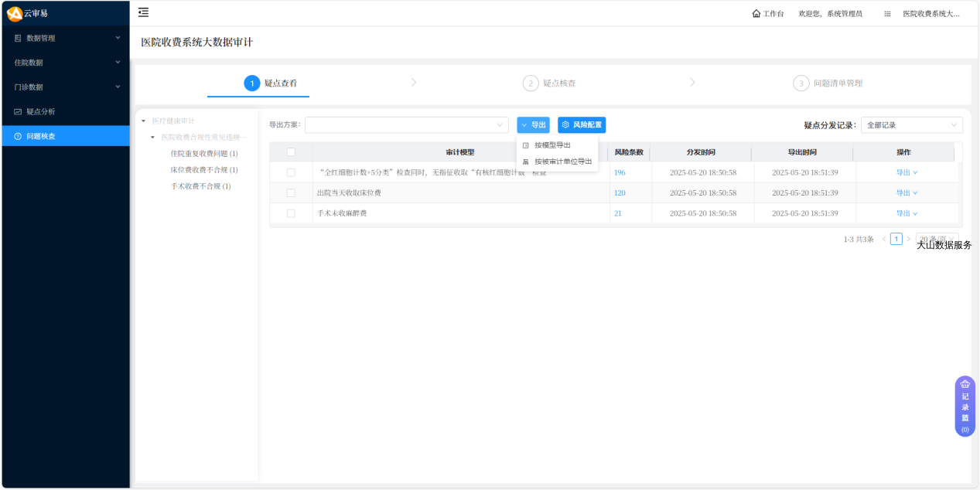Open the 记录篮 floating basket icon
The image size is (980, 490).
click(x=965, y=406)
